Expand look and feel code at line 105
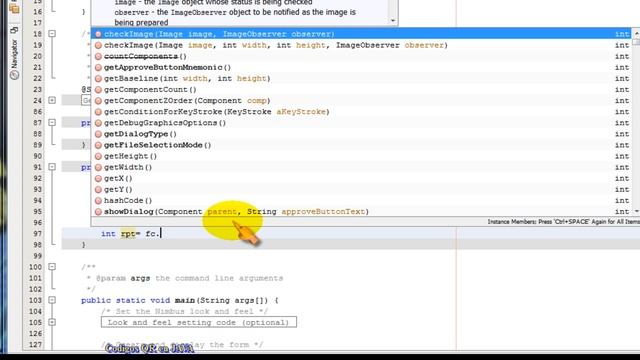The height and width of the screenshot is (360, 640). tap(52, 322)
